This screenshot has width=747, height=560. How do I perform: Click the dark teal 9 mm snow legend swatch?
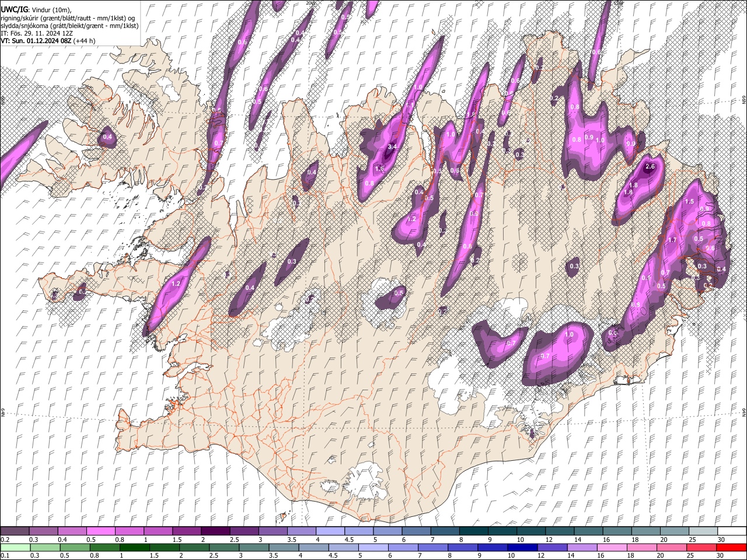(502, 531)
